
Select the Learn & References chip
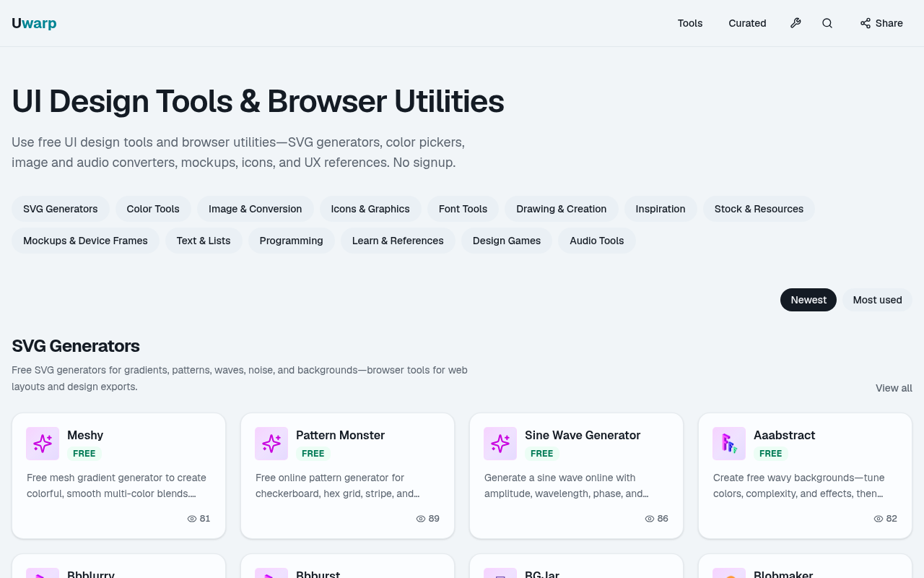(x=398, y=241)
